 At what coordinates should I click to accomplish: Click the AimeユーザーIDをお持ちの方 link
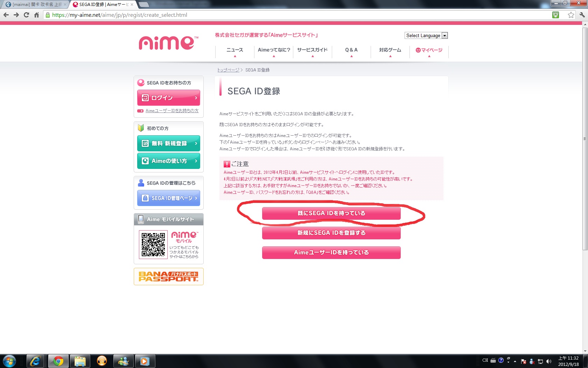coord(172,111)
